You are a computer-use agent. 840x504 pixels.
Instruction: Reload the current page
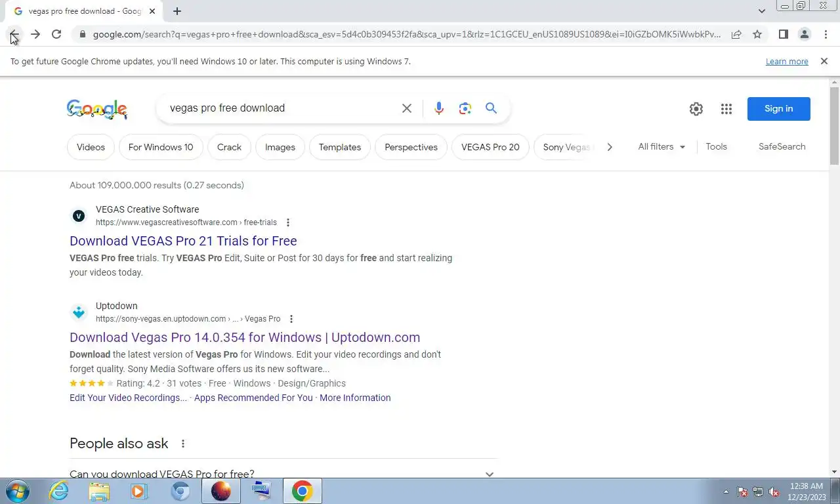(56, 34)
